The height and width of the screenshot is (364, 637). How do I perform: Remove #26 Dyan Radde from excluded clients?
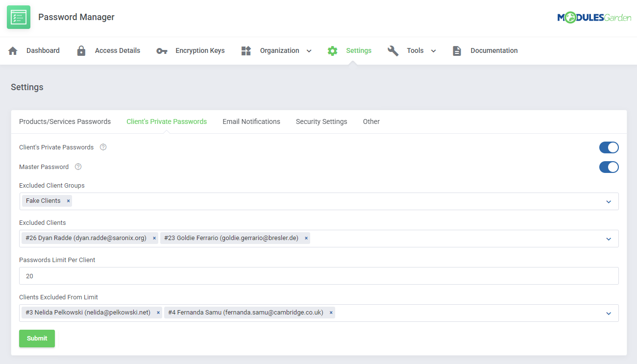pos(154,238)
